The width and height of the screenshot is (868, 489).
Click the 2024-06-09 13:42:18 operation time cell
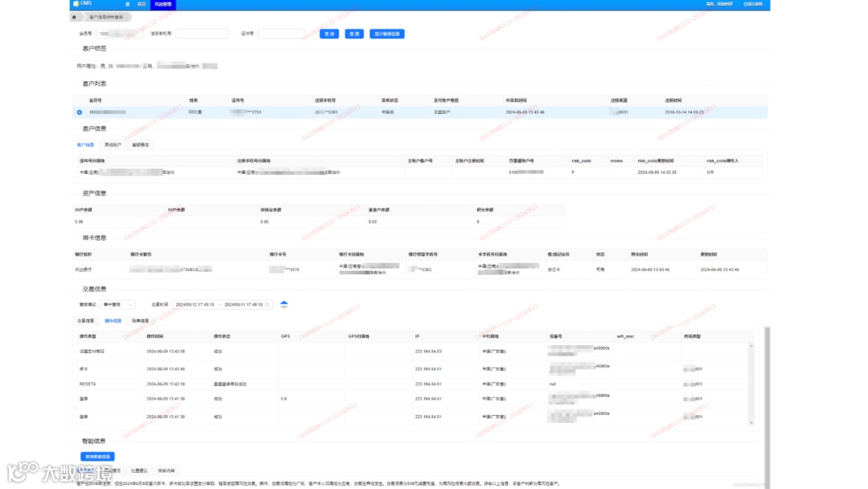pyautogui.click(x=166, y=384)
